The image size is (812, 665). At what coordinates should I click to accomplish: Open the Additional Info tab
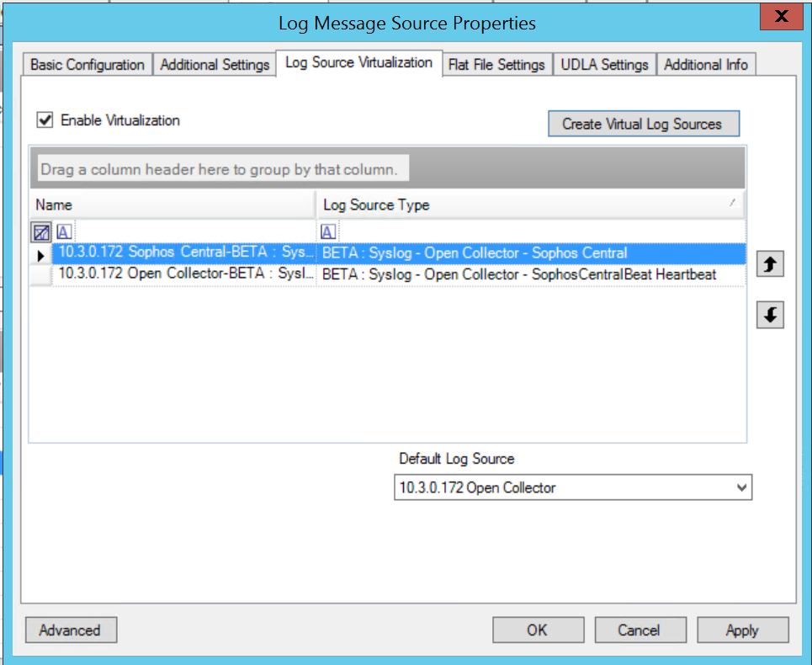(705, 65)
